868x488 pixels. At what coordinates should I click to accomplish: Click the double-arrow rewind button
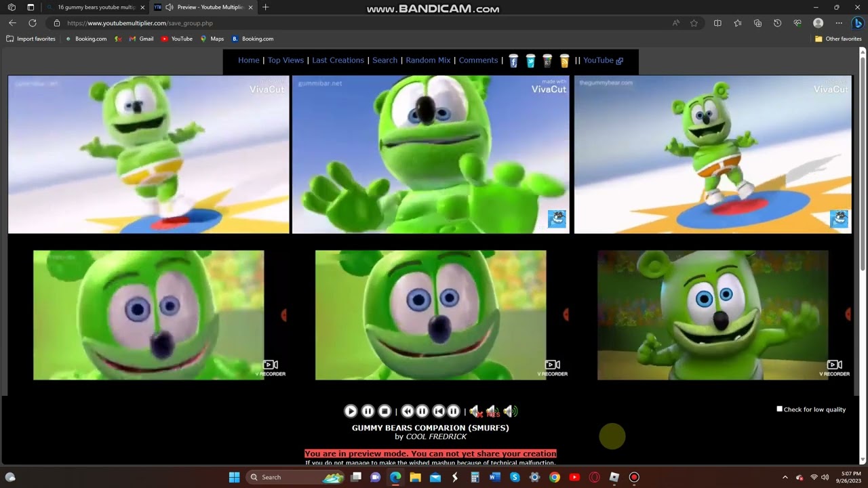408,411
